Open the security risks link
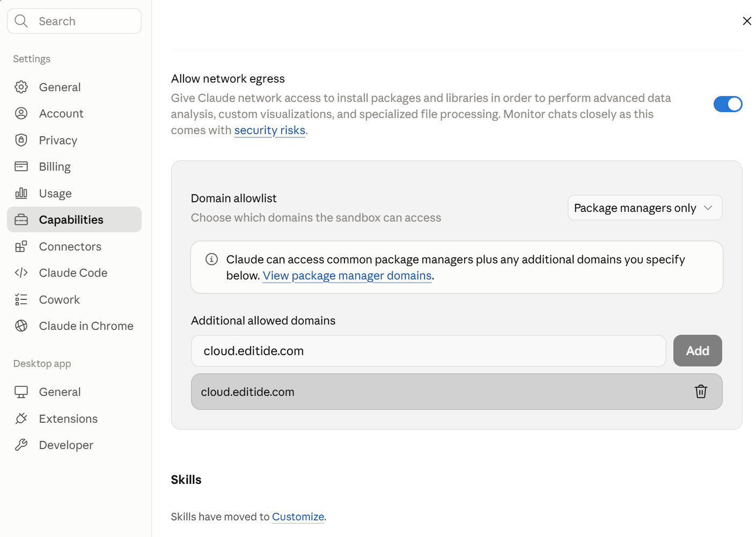Viewport: 756px width, 537px height. point(269,130)
